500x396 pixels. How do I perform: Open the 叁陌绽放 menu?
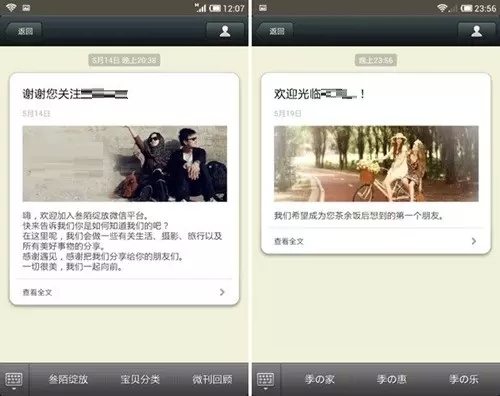(x=68, y=379)
